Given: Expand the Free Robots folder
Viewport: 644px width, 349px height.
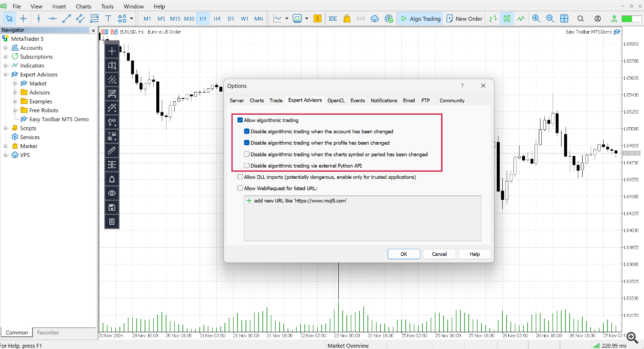Looking at the screenshot, I should [x=15, y=110].
